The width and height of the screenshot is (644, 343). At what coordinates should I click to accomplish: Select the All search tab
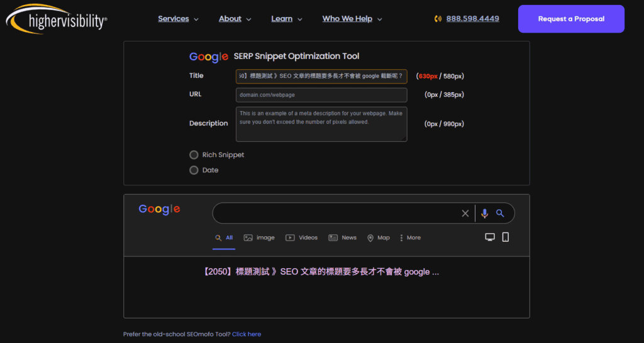(x=224, y=237)
